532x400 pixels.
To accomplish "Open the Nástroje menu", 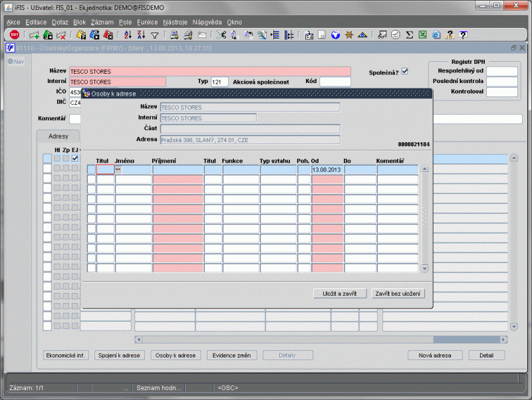I will [174, 22].
